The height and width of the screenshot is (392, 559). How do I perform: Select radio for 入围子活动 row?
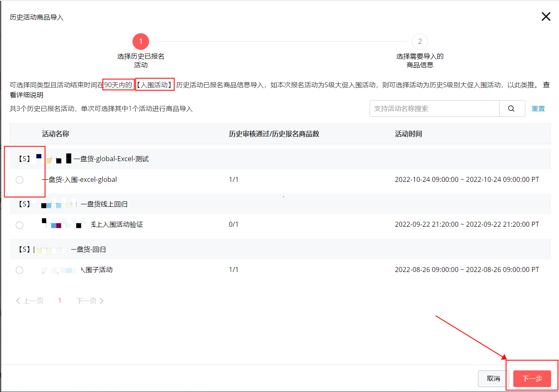click(x=20, y=270)
